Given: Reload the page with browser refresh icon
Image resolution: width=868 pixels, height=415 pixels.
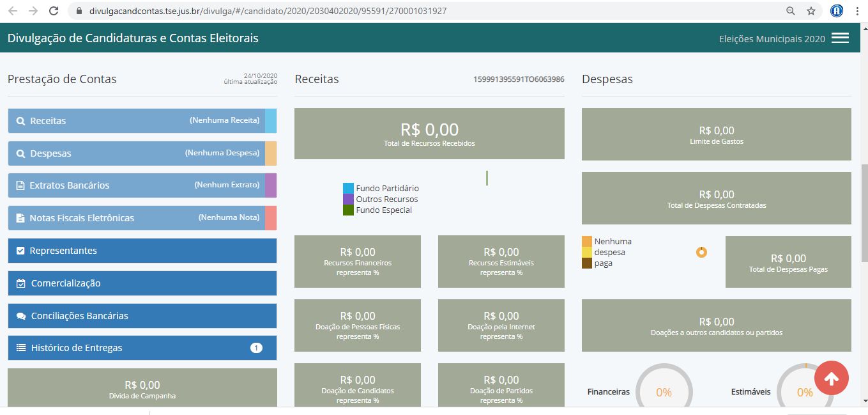Looking at the screenshot, I should tap(54, 11).
